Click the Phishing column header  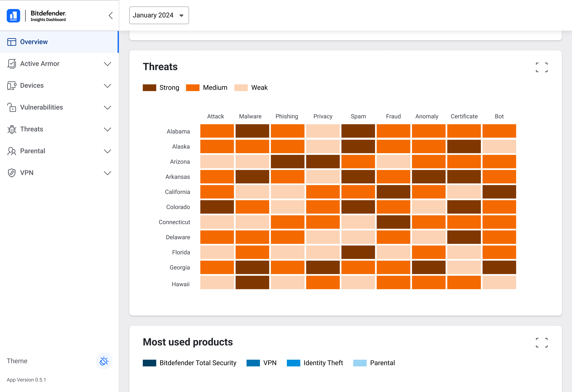tap(287, 116)
